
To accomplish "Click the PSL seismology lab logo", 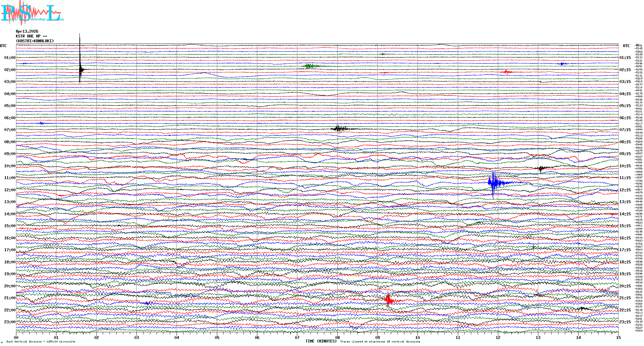I will point(32,13).
